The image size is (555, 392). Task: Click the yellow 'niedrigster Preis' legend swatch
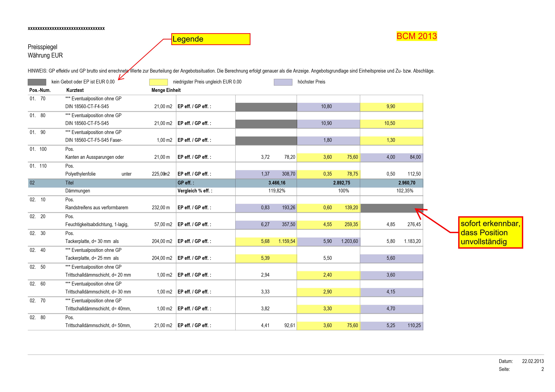click(158, 82)
